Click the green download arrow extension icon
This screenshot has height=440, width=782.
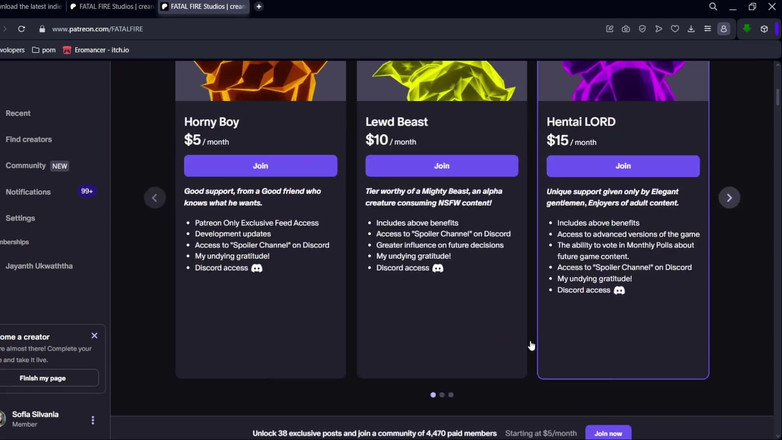pos(746,29)
